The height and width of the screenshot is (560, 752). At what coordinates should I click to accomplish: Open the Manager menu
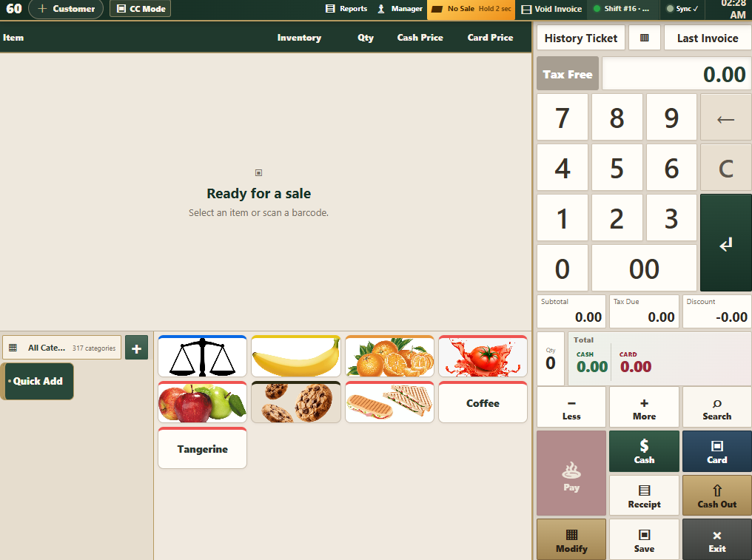pyautogui.click(x=400, y=9)
